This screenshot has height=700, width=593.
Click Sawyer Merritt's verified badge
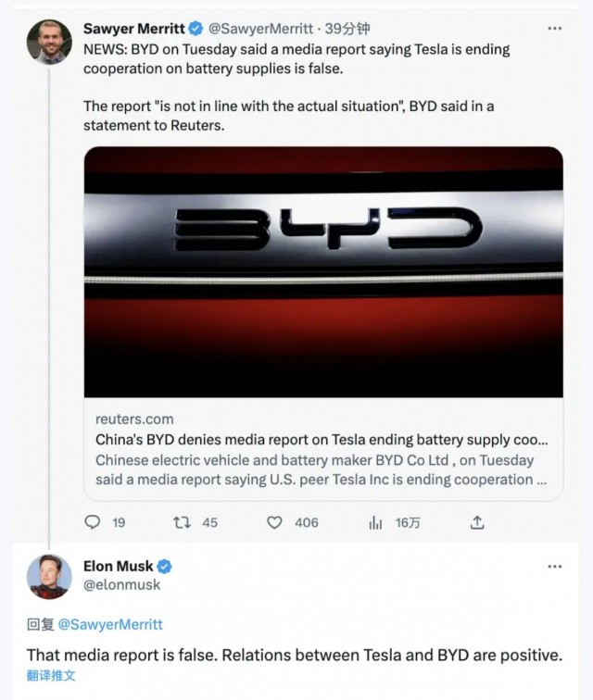click(x=196, y=29)
